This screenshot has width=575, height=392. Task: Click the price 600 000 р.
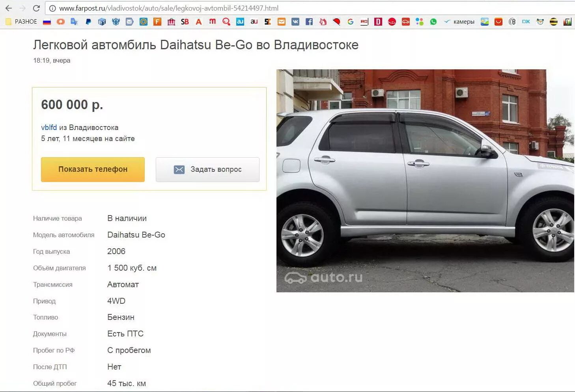[72, 105]
